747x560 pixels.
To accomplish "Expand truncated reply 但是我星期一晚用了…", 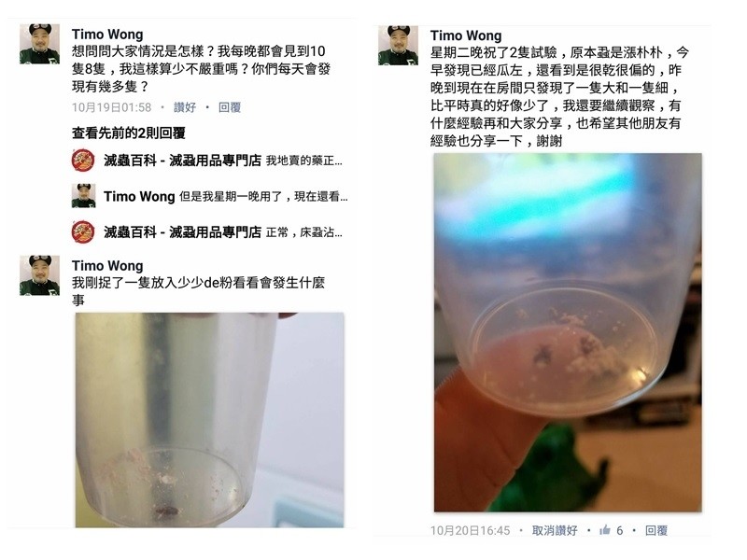I will (x=263, y=196).
